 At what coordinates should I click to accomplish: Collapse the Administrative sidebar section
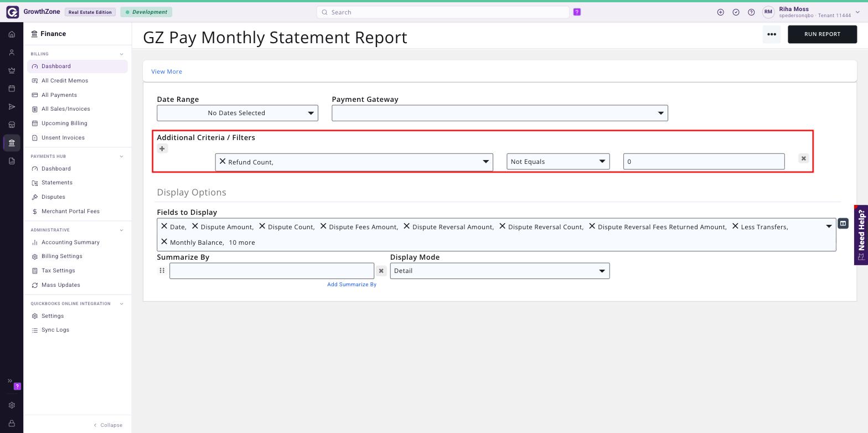[121, 230]
